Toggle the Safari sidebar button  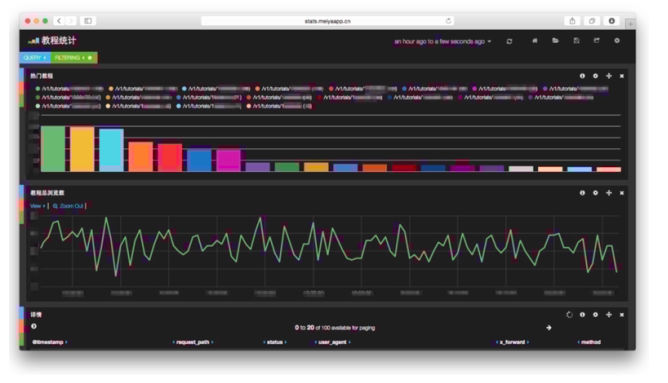tap(88, 21)
